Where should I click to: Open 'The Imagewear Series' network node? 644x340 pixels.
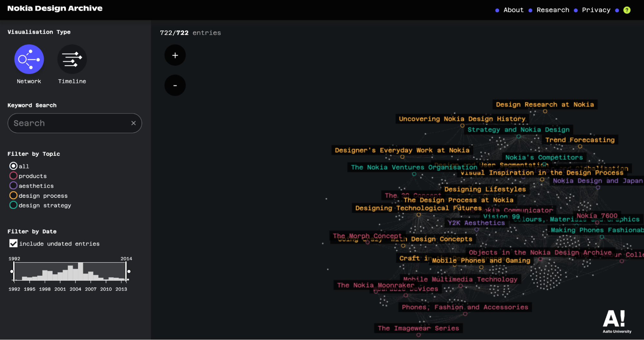coord(418,328)
